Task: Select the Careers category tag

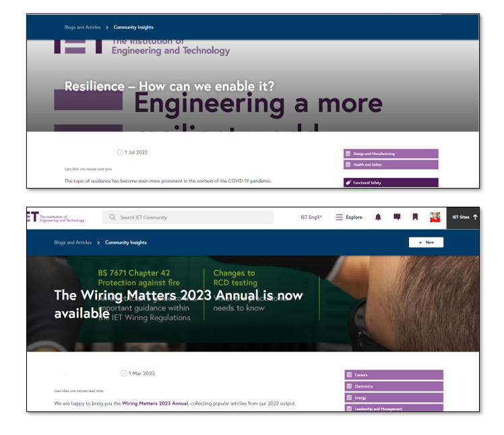Action: (393, 374)
